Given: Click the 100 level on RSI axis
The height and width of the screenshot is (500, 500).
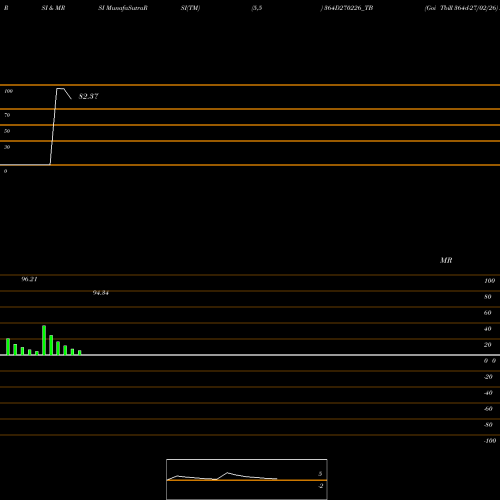Looking at the screenshot, I should click(x=8, y=91).
